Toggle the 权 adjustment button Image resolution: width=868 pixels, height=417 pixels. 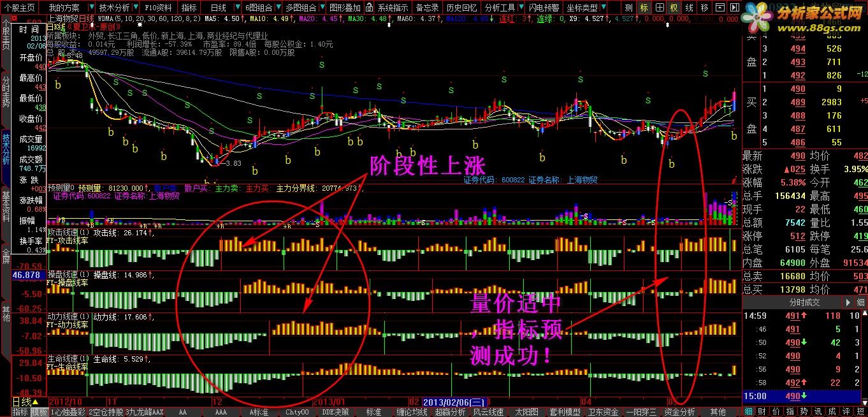click(674, 8)
